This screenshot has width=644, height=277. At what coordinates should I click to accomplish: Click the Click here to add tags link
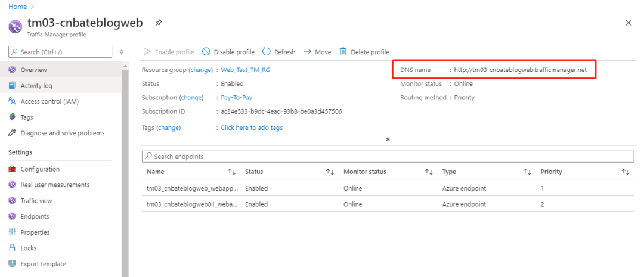[252, 127]
